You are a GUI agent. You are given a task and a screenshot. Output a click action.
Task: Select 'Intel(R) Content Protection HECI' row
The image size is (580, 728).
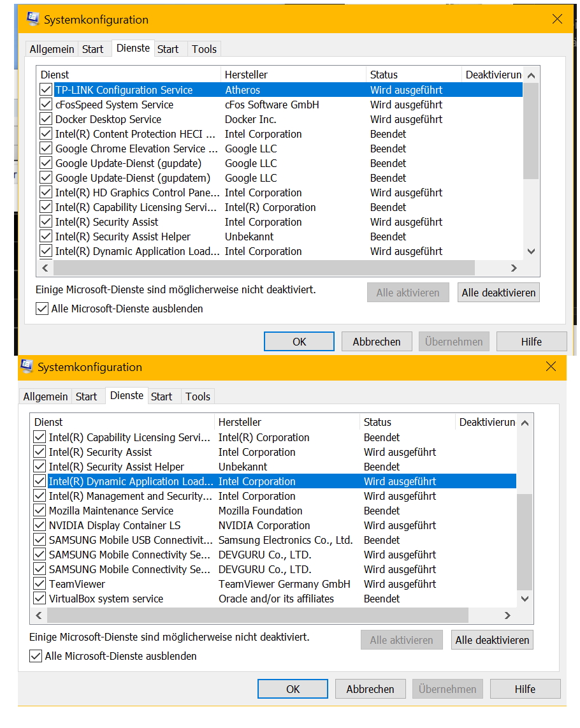tap(280, 134)
